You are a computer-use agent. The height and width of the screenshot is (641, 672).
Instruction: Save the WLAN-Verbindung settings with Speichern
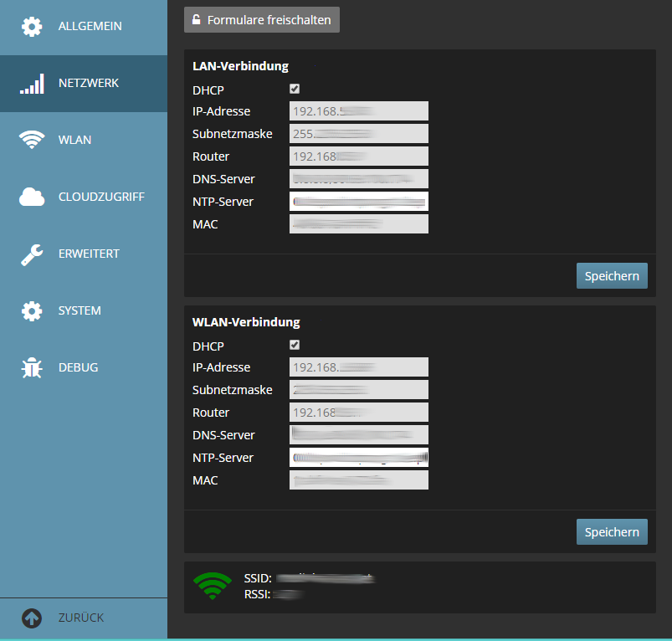(x=612, y=531)
